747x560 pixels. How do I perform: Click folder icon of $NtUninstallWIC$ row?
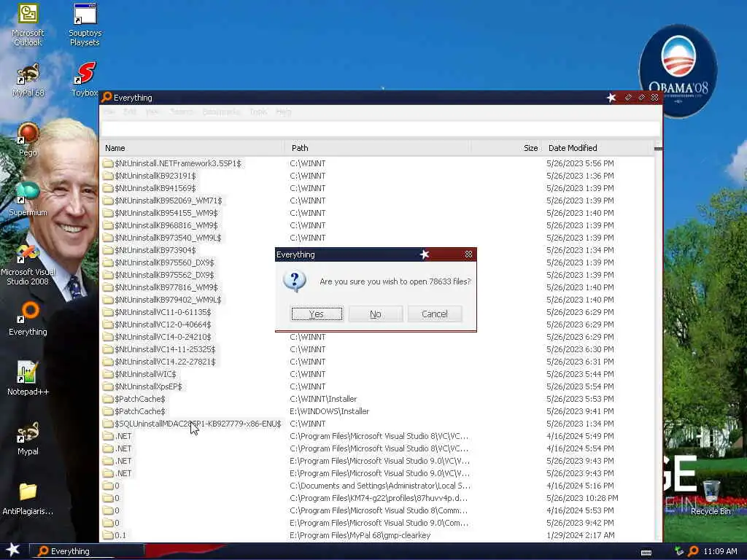coord(108,374)
